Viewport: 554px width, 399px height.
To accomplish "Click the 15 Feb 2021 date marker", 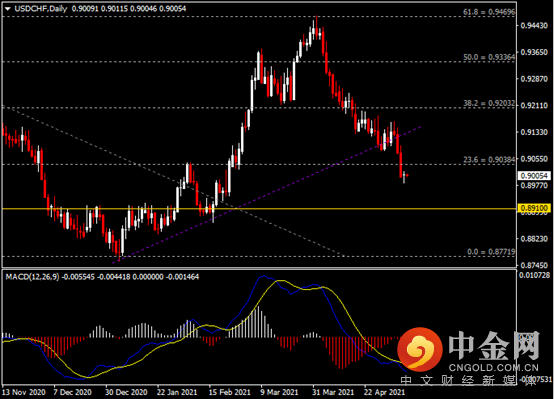I will point(229,392).
